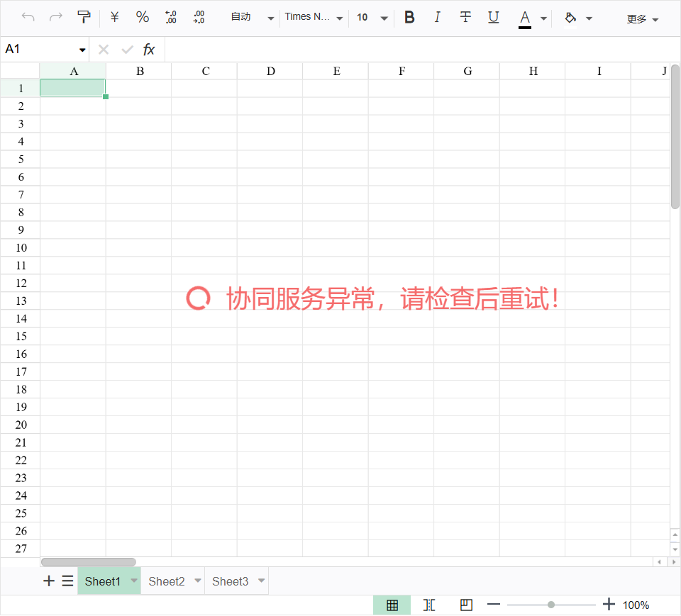Toggle bold formatting
This screenshot has height=616, width=681.
click(409, 17)
